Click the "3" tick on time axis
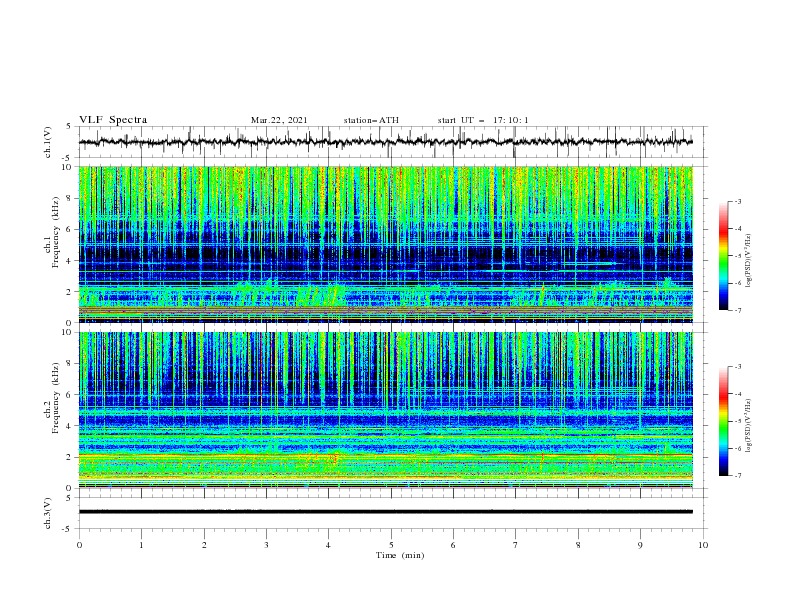Image resolution: width=792 pixels, height=612 pixels. click(266, 545)
